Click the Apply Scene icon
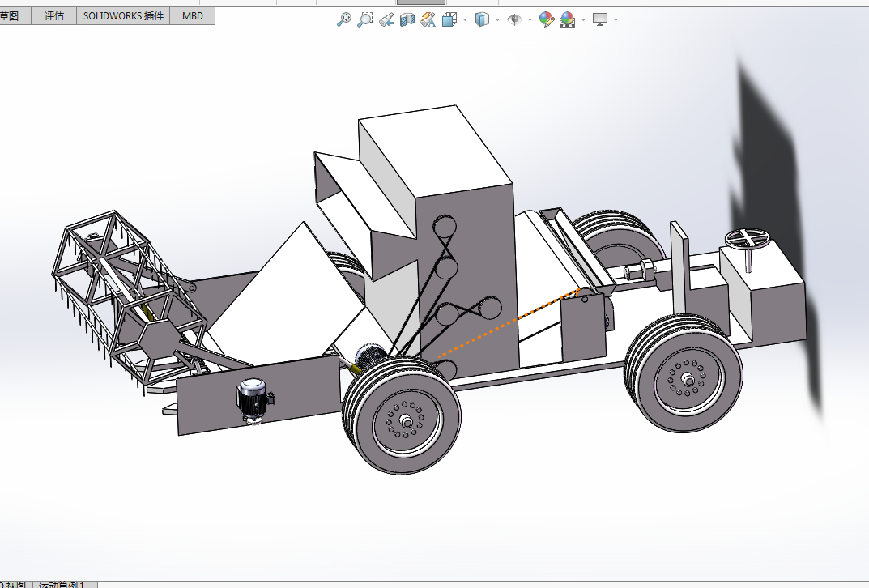This screenshot has width=869, height=588. (x=567, y=19)
